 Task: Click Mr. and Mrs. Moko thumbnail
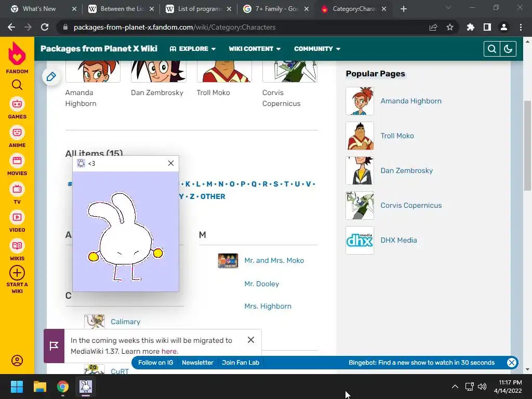click(228, 261)
